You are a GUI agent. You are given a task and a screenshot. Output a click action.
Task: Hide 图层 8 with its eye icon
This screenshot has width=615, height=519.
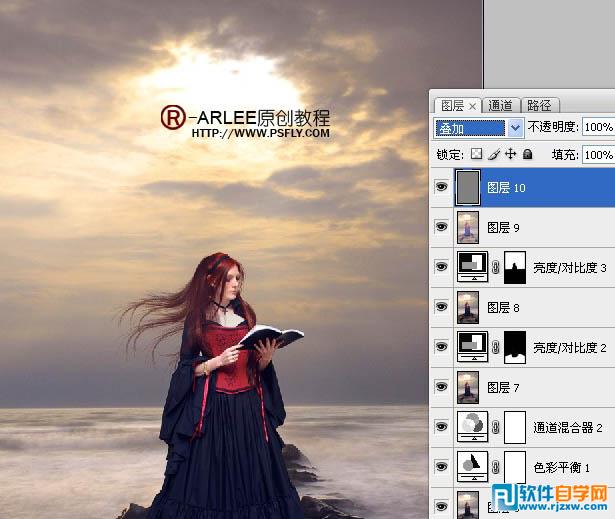click(442, 306)
